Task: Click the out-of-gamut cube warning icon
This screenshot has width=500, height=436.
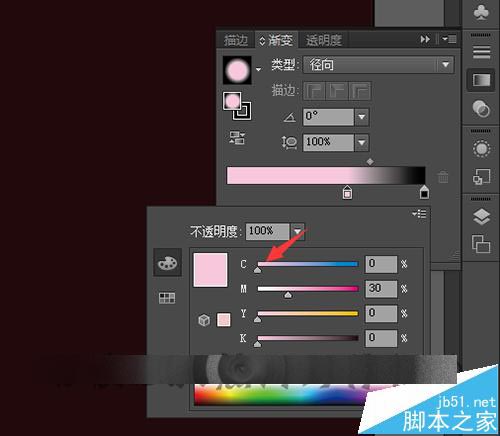Action: tap(204, 320)
